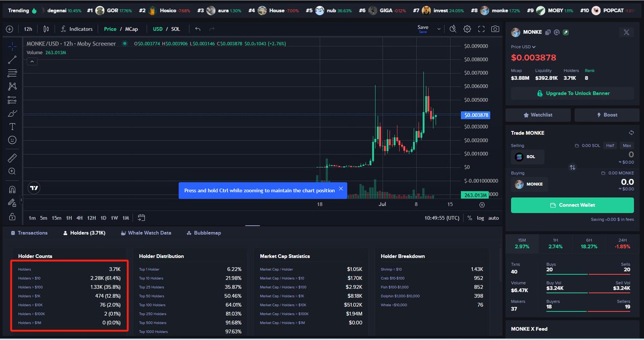Viewport: 644px width, 340px height.
Task: Copy MONKE token address
Action: pyautogui.click(x=548, y=33)
